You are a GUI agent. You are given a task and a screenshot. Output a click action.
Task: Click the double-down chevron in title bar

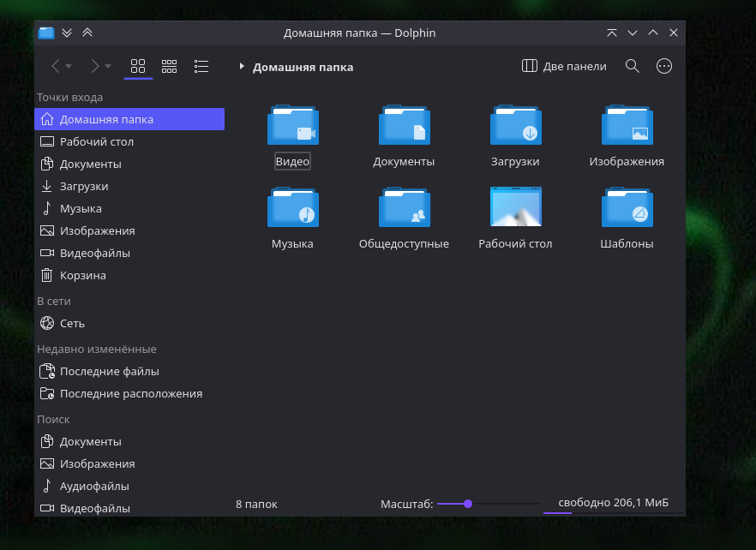tap(67, 33)
